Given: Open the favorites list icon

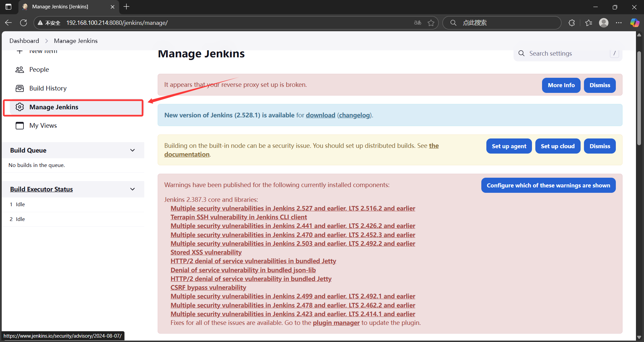Looking at the screenshot, I should pyautogui.click(x=589, y=23).
